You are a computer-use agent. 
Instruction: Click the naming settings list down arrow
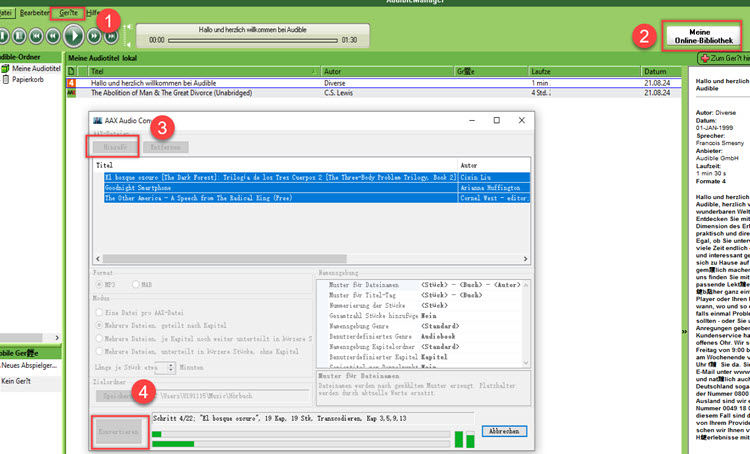[x=526, y=363]
